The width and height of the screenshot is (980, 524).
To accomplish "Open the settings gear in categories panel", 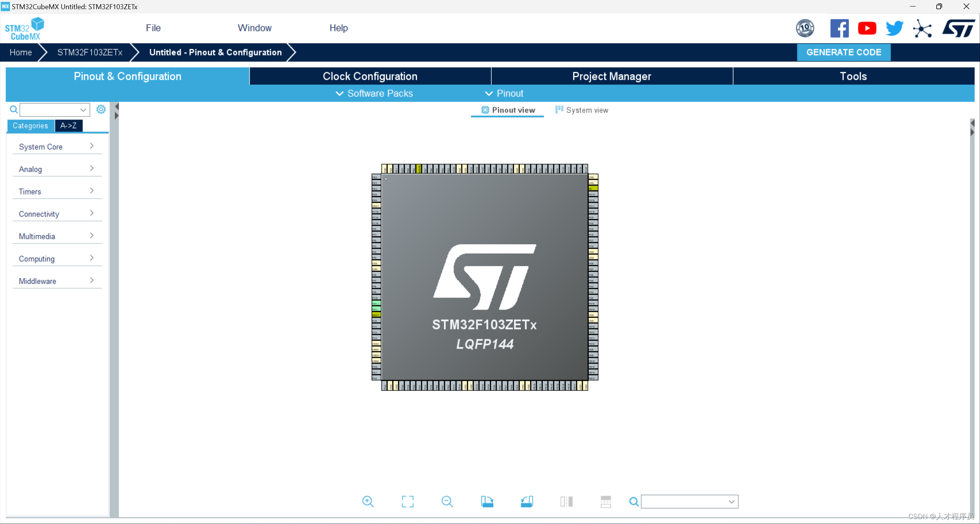I will [101, 109].
